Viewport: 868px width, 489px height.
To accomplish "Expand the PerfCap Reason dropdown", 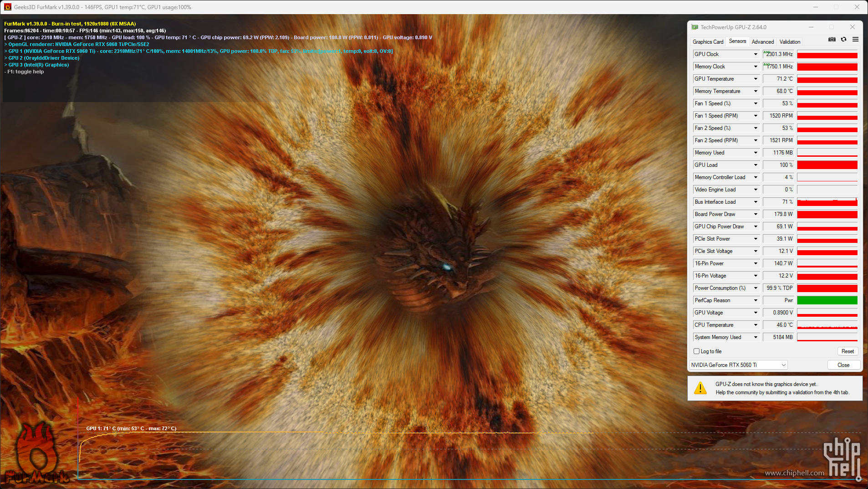I will coord(756,300).
